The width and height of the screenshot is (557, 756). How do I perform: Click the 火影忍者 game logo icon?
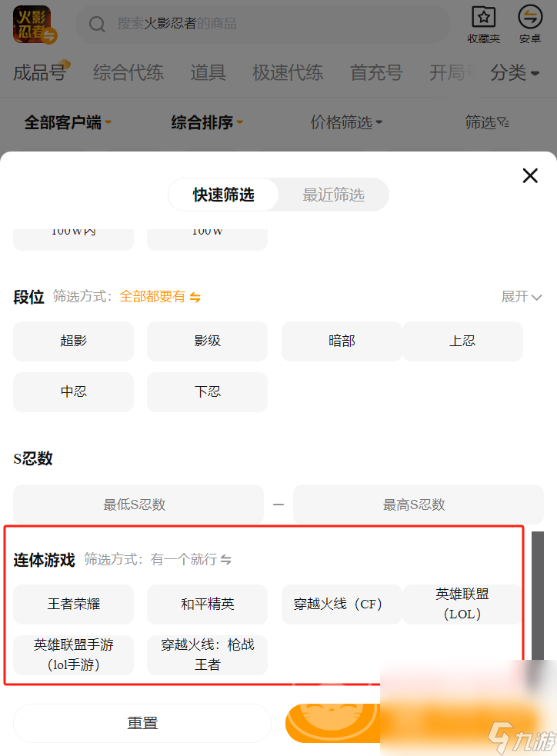pyautogui.click(x=32, y=25)
